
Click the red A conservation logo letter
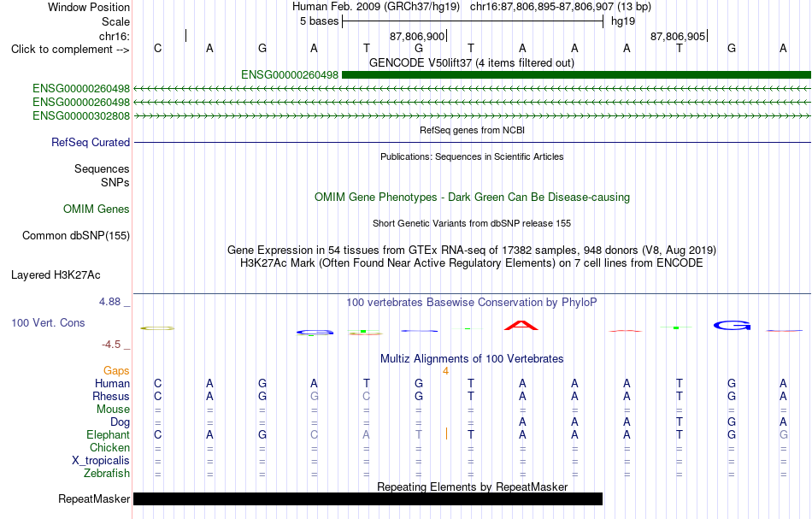521,325
